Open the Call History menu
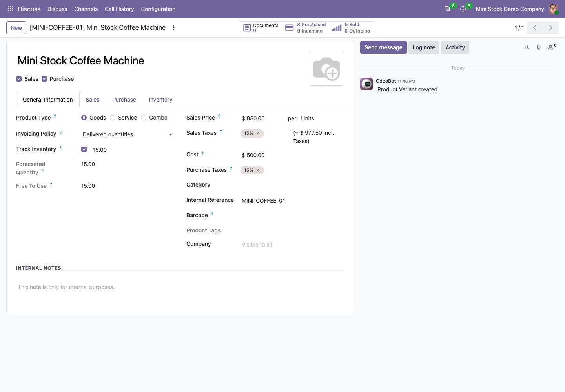The width and height of the screenshot is (565, 392). pos(119,9)
